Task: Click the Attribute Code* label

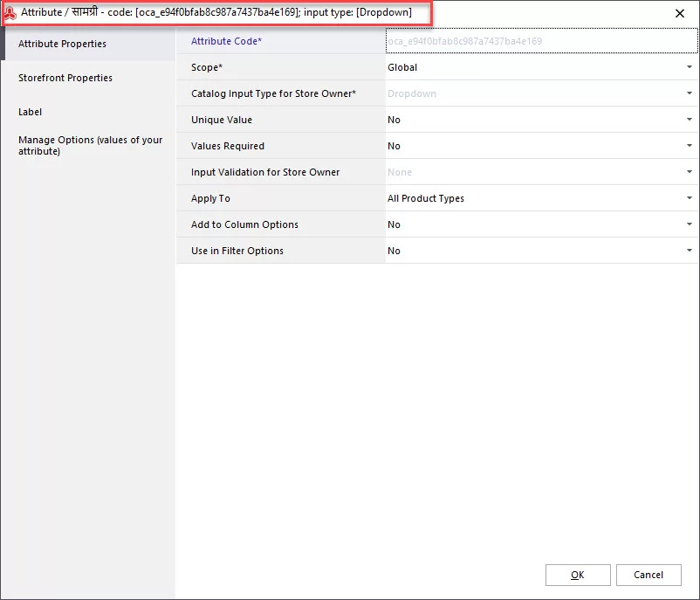Action: [226, 41]
